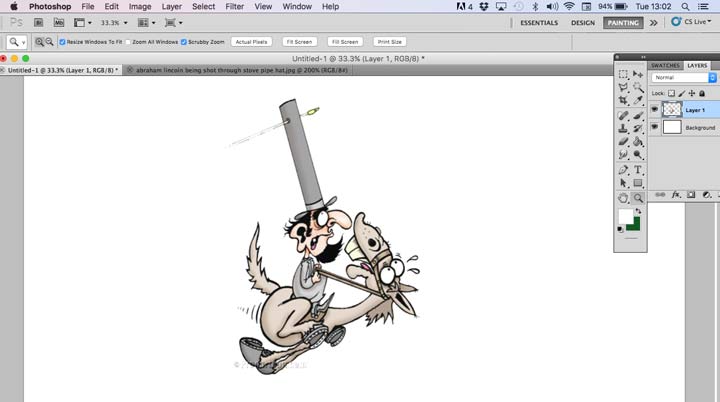Viewport: 720px width, 402px height.
Task: Open the Layer menu
Action: (x=171, y=6)
